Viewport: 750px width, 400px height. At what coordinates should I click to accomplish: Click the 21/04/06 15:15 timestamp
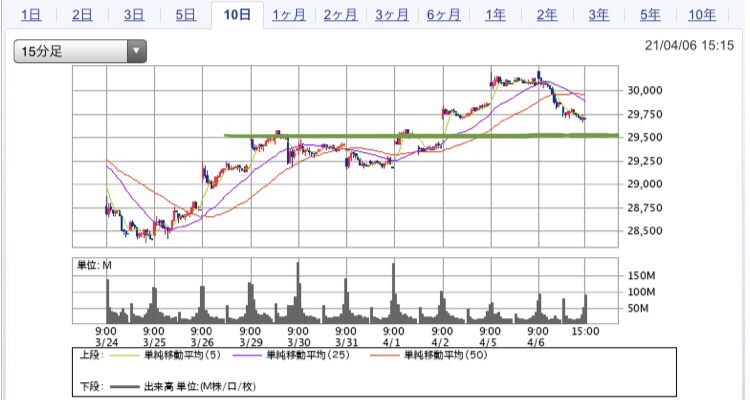click(689, 45)
